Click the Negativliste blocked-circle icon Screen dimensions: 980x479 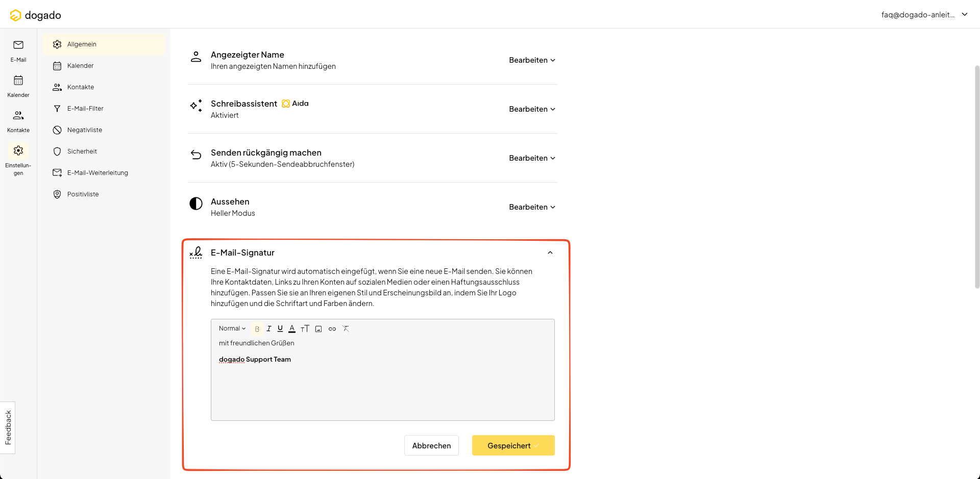(57, 130)
